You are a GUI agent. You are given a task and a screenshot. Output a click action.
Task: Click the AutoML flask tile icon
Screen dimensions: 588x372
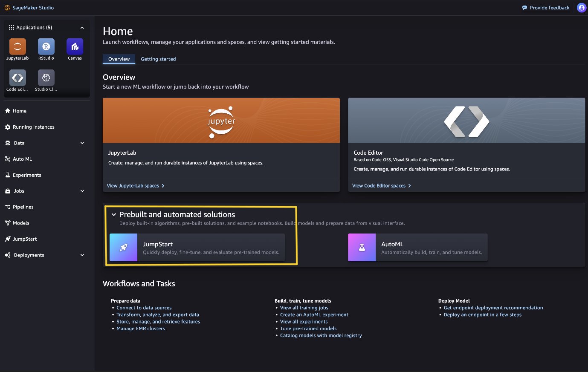coord(362,248)
